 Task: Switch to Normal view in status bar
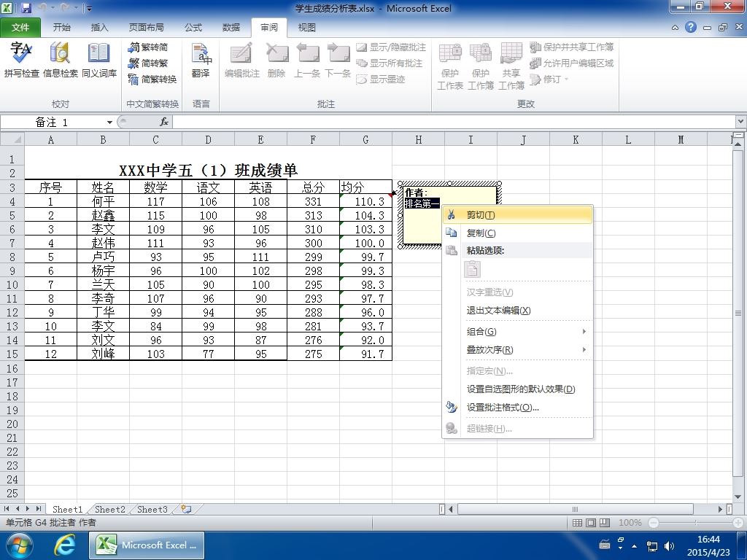[577, 522]
